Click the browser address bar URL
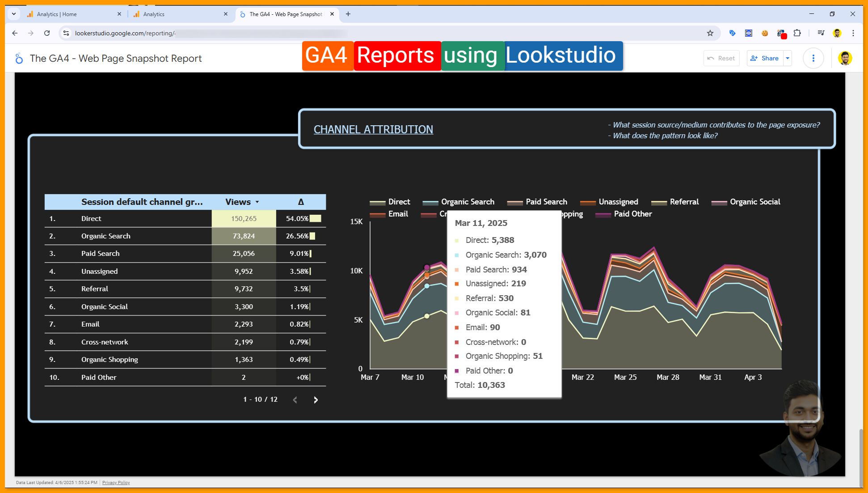Screen dimensions: 868x493 point(125,33)
